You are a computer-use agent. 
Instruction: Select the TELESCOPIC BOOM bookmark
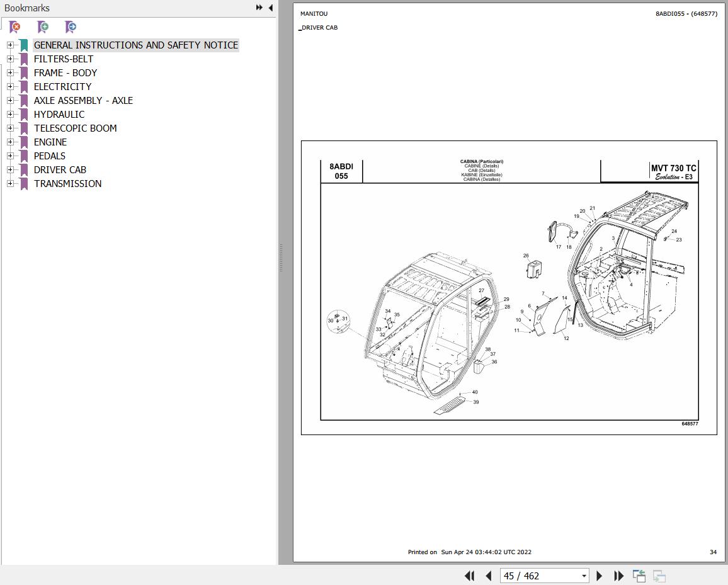point(75,128)
